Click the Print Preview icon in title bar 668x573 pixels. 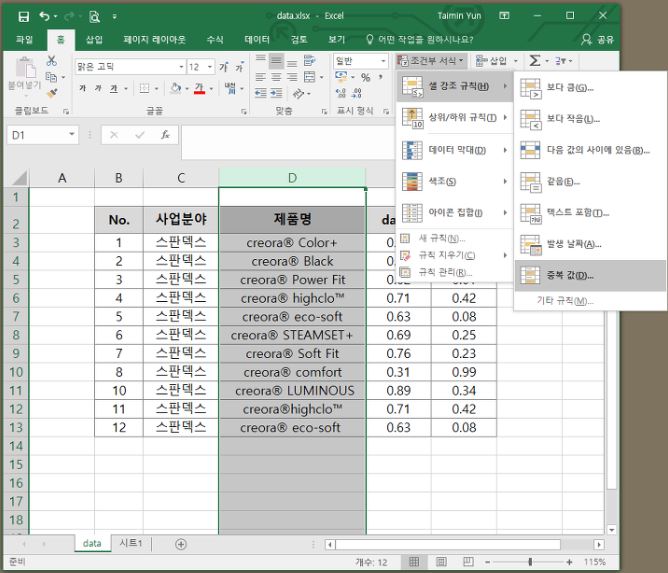(94, 16)
